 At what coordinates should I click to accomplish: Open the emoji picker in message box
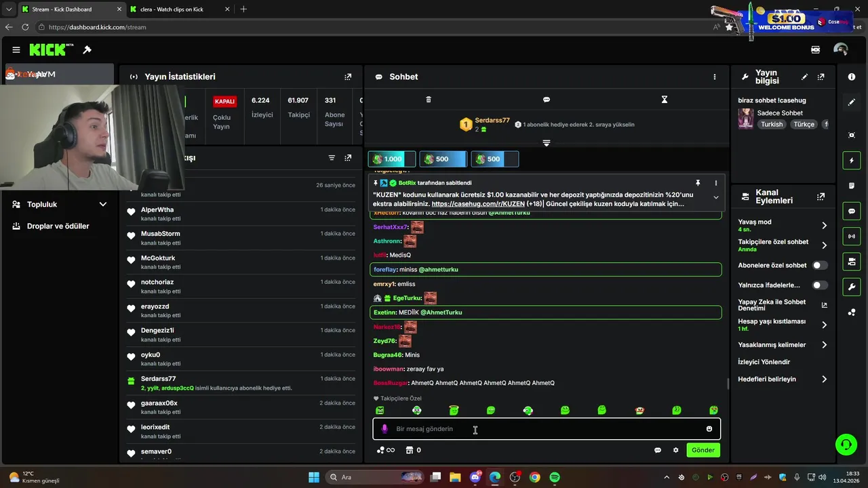(x=709, y=428)
